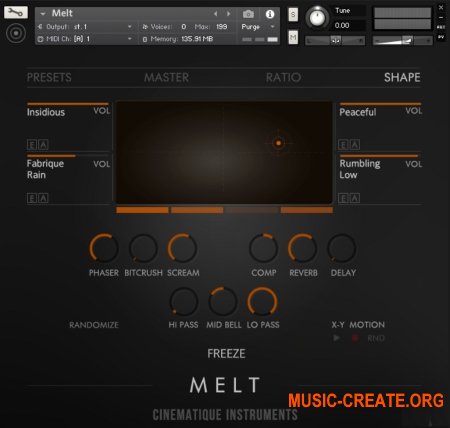The width and height of the screenshot is (450, 428).
Task: Adjust the Tune knob
Action: coord(317,17)
